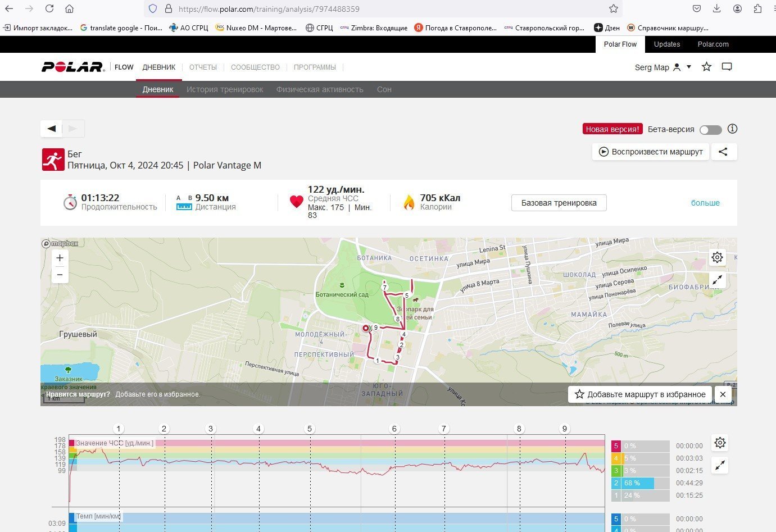
Task: Close the favorite route banner
Action: [x=723, y=394]
